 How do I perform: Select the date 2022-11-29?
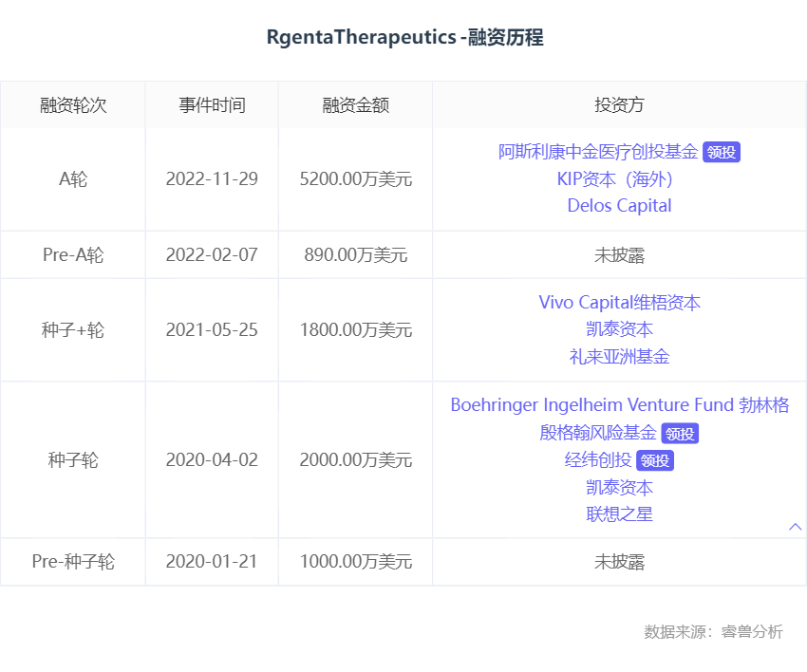click(x=212, y=179)
